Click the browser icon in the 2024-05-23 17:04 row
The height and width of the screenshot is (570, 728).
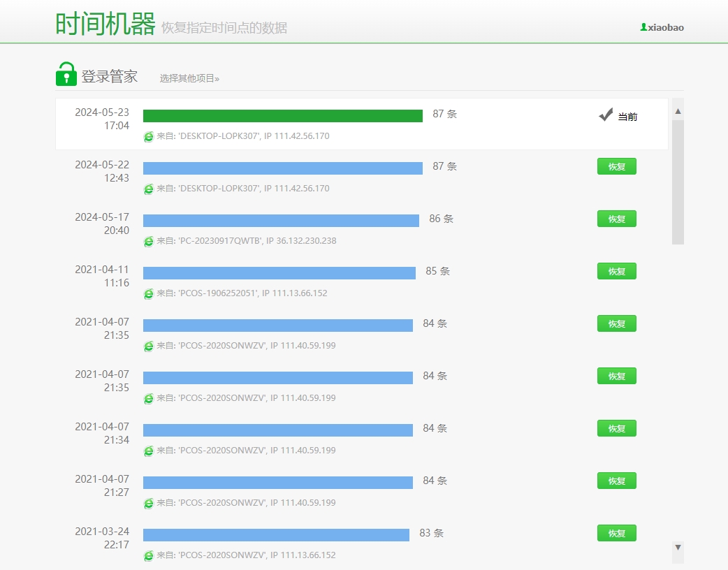pyautogui.click(x=149, y=136)
